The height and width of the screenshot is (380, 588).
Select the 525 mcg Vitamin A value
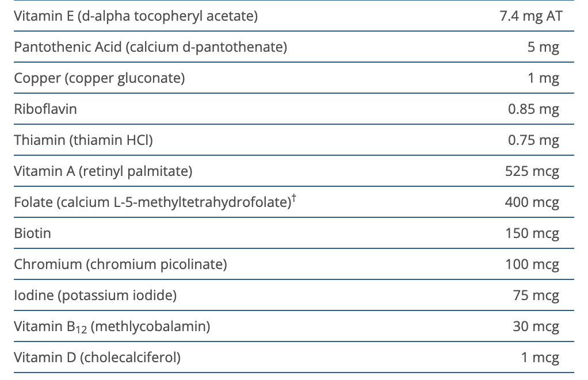pos(532,171)
